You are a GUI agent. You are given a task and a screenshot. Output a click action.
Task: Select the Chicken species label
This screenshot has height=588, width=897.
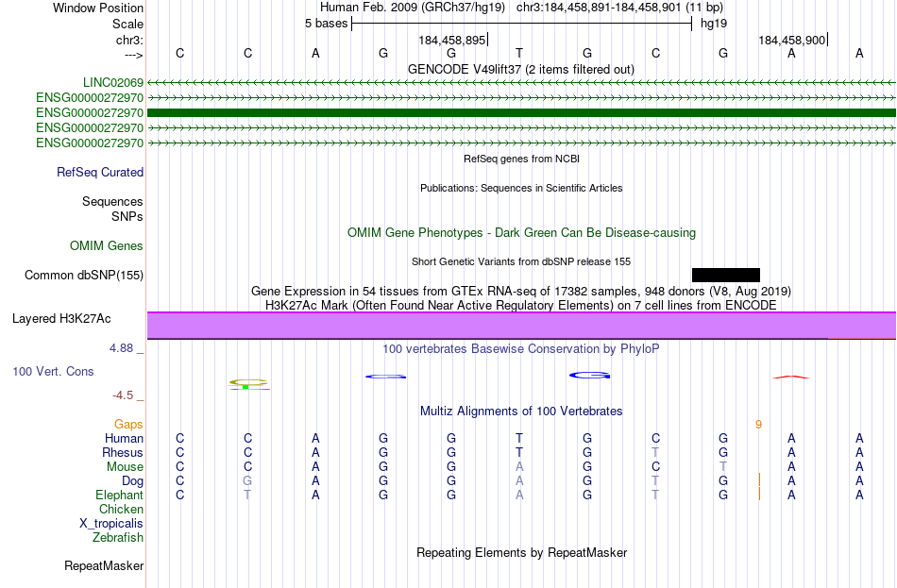tap(121, 509)
